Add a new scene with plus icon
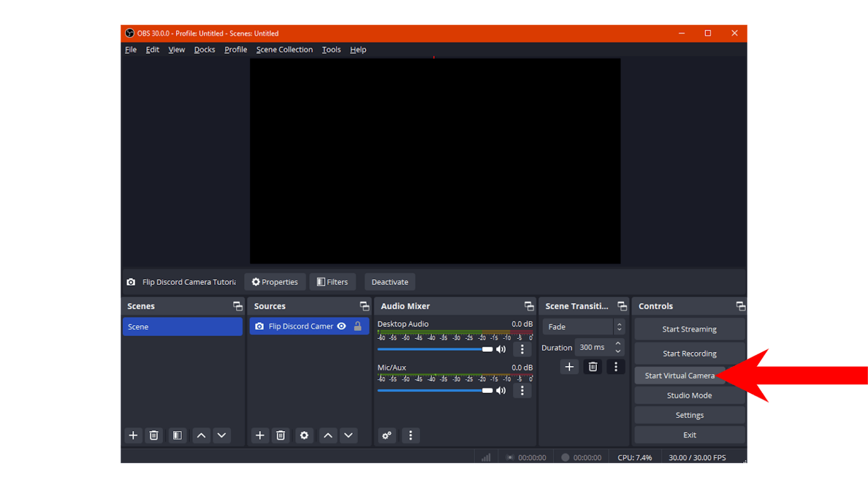The width and height of the screenshot is (868, 488). coord(133,435)
